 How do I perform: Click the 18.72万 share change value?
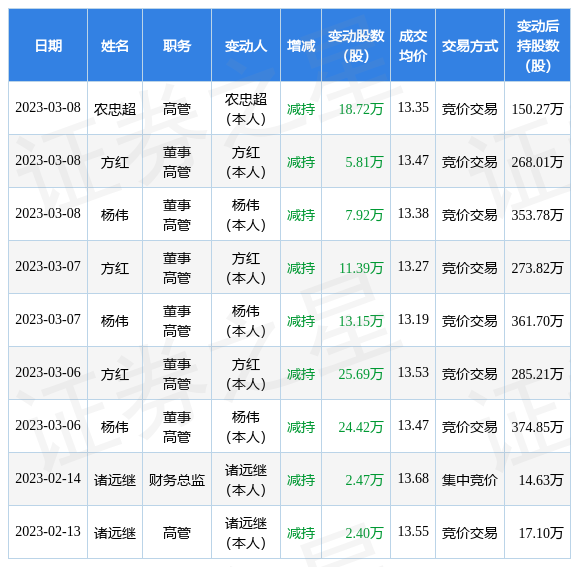coord(361,109)
